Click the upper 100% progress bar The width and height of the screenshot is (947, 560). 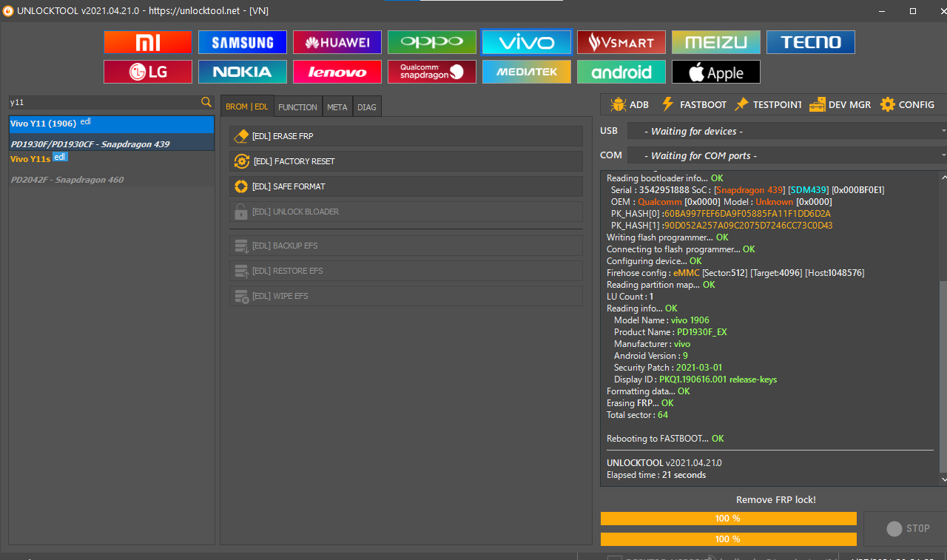coord(728,519)
